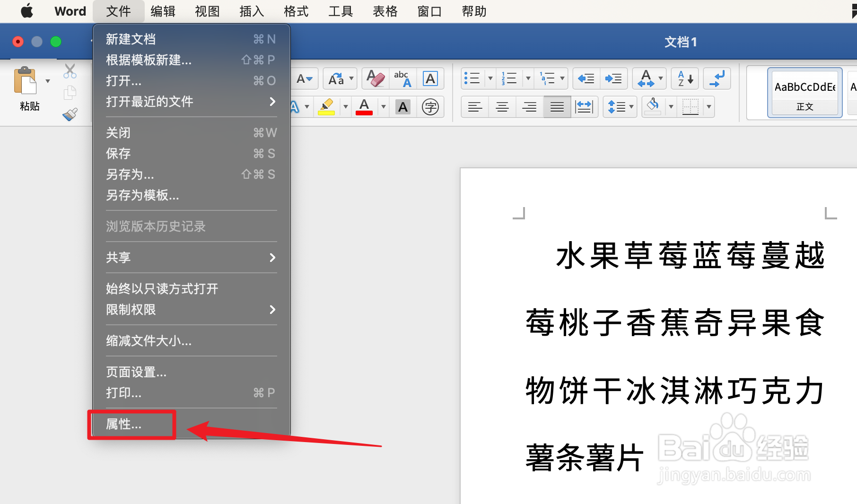Screen dimensions: 857x504
Task: Apply character shading with the gray A icon
Action: point(402,107)
